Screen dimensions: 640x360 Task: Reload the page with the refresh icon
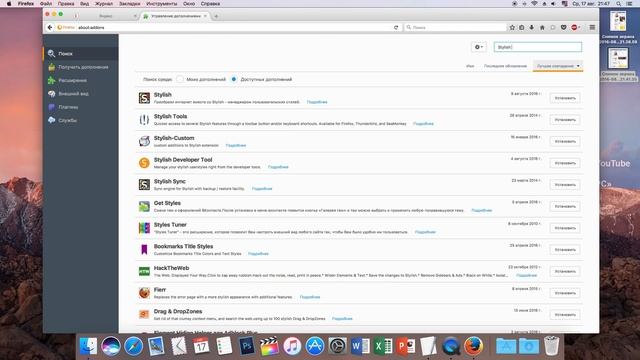[396, 27]
